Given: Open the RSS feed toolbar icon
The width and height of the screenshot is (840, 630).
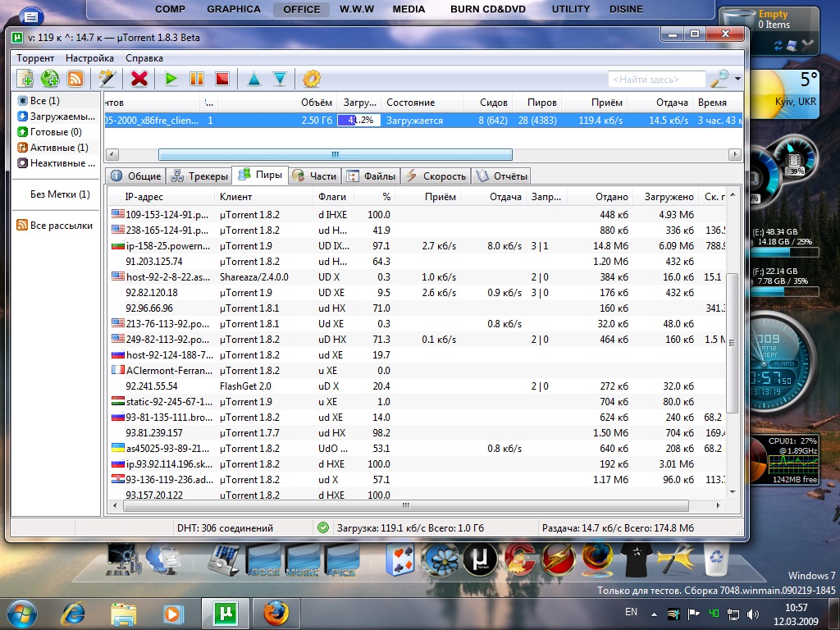Looking at the screenshot, I should pos(75,79).
